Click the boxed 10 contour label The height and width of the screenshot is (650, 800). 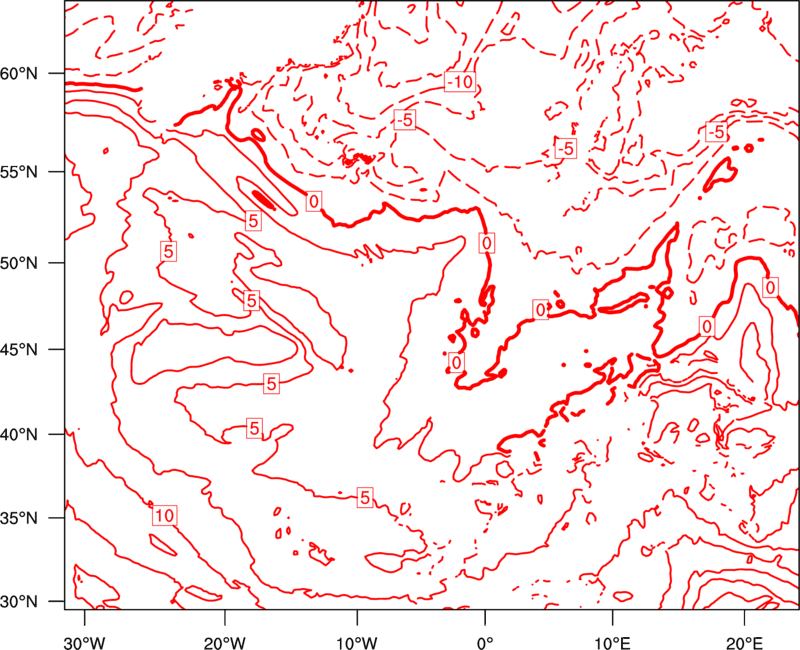tap(164, 516)
